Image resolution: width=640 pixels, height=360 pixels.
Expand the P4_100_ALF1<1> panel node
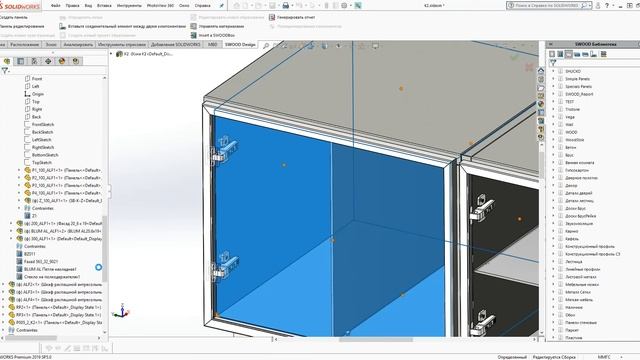(x=19, y=193)
